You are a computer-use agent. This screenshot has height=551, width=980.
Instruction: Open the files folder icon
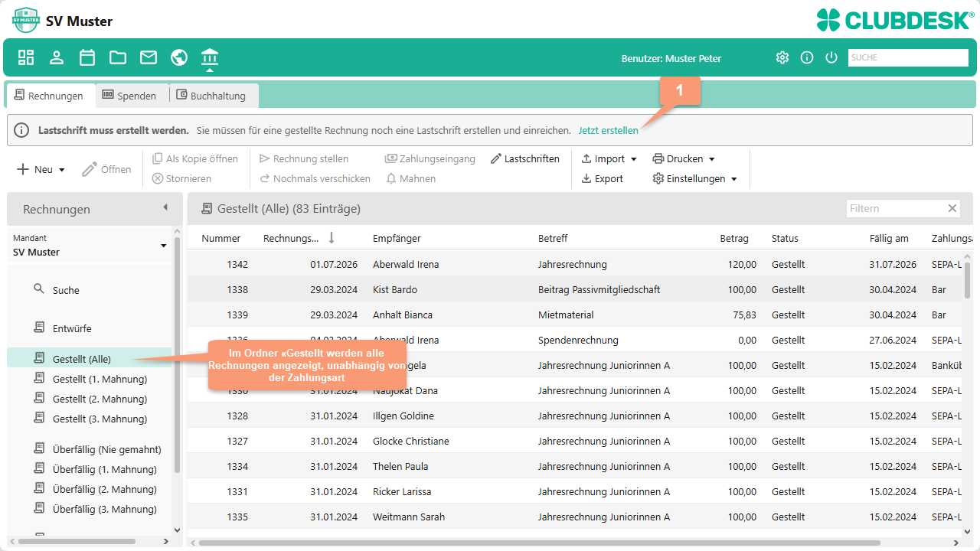pos(118,57)
